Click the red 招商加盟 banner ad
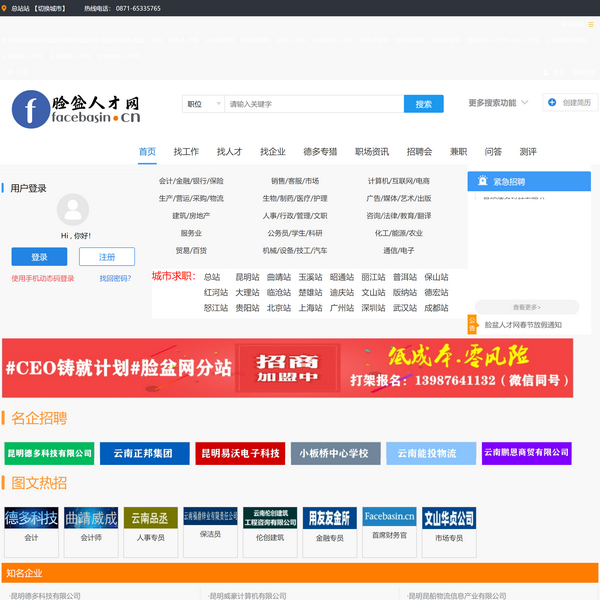Image resolution: width=600 pixels, height=600 pixels. click(287, 368)
